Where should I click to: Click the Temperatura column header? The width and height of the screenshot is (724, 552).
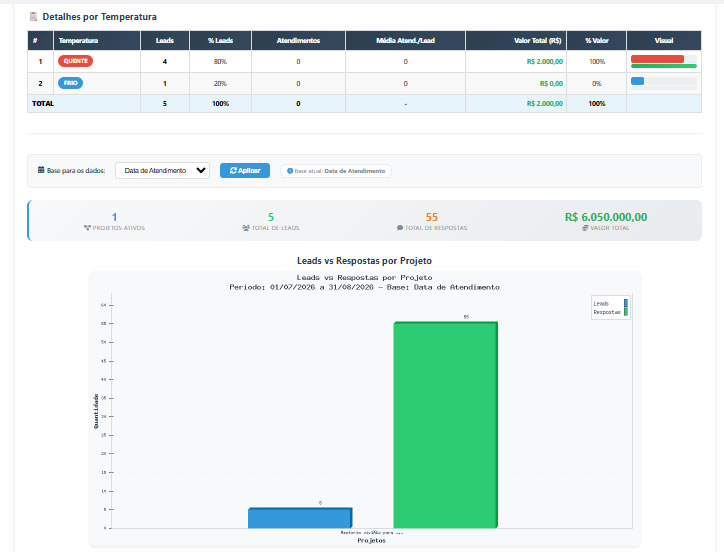coord(97,41)
